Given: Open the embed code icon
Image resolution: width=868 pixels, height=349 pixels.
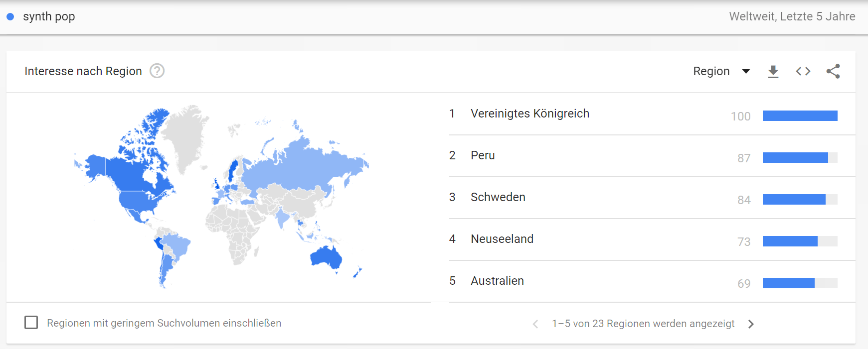Looking at the screenshot, I should coord(803,72).
